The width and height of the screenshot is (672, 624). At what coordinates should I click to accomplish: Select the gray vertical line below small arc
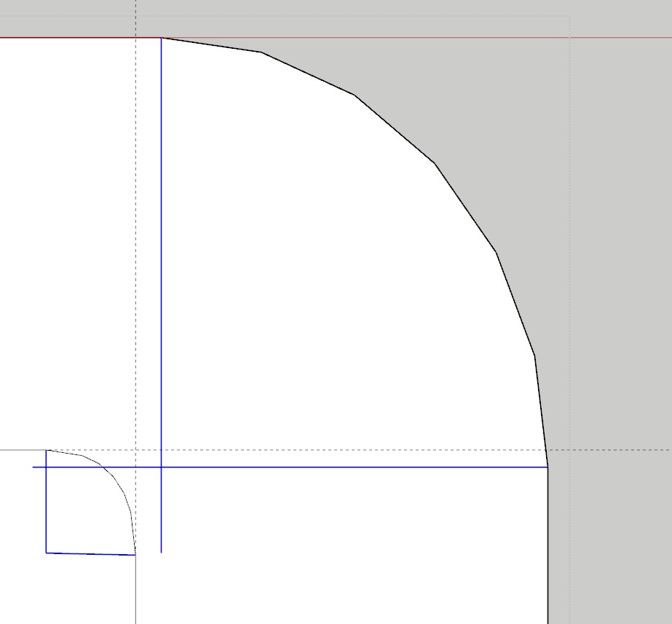(x=136, y=590)
